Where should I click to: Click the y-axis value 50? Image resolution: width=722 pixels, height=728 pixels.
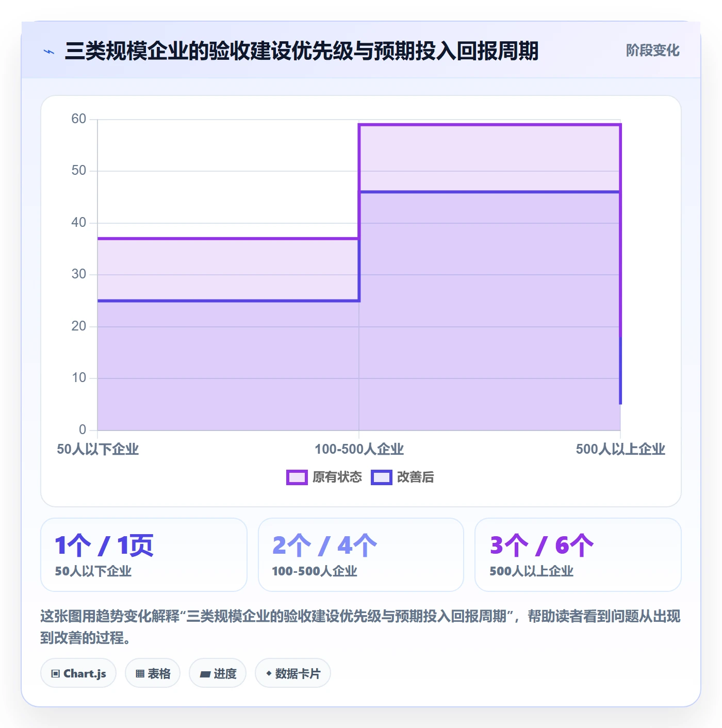tap(79, 171)
